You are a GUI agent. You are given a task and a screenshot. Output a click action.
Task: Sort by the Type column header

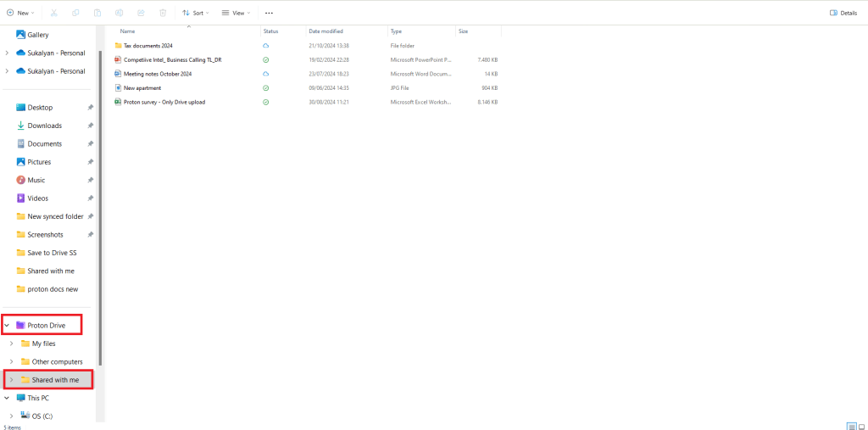click(x=396, y=31)
